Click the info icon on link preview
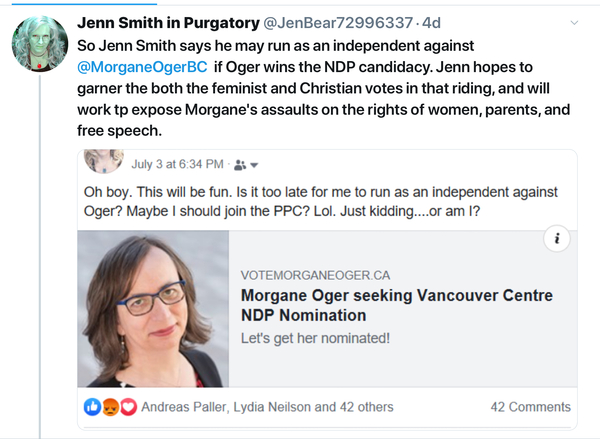Image resolution: width=600 pixels, height=439 pixels. (556, 239)
